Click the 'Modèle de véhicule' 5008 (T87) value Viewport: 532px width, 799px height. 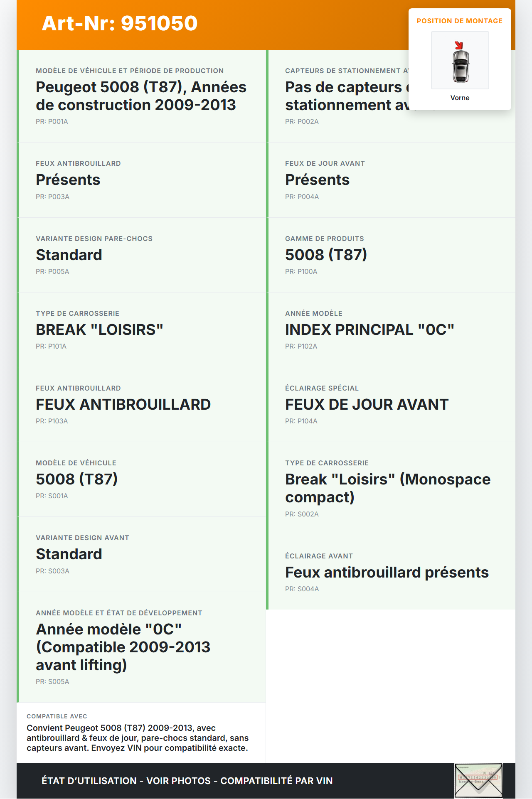point(77,479)
